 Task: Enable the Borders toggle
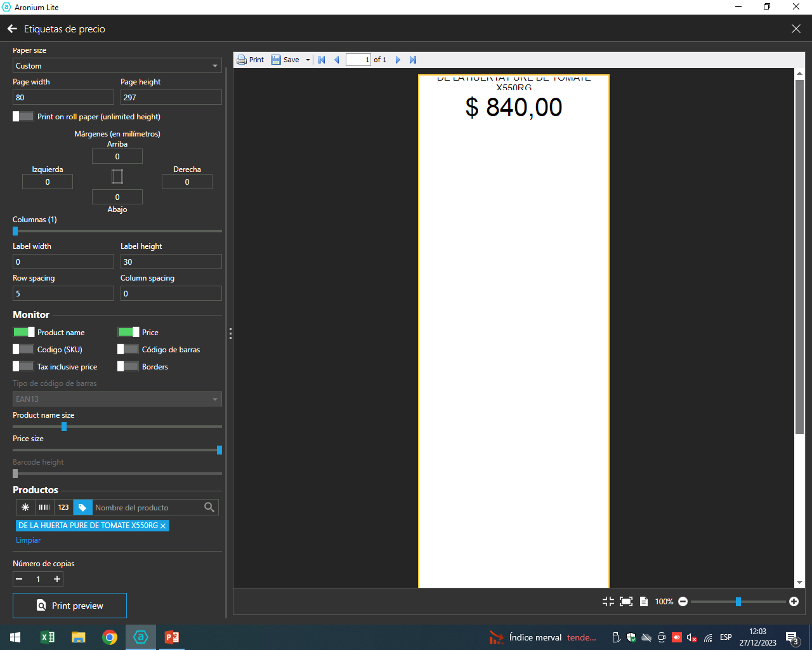point(128,366)
